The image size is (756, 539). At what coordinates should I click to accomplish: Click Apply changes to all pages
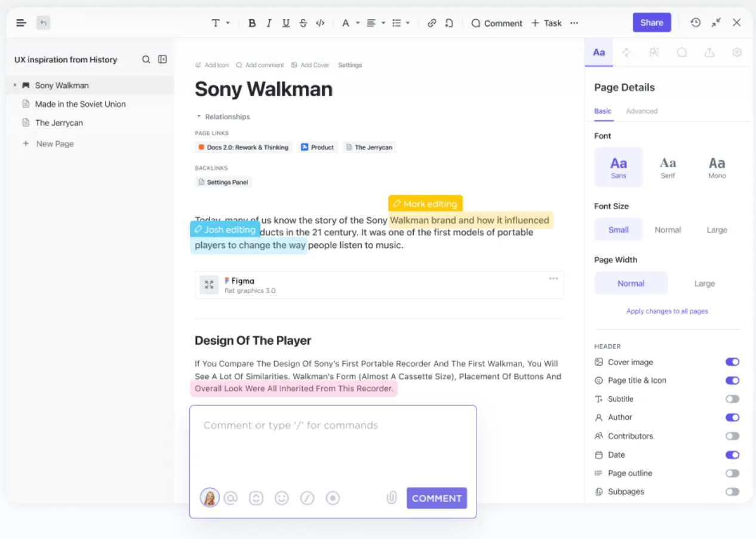click(x=667, y=311)
